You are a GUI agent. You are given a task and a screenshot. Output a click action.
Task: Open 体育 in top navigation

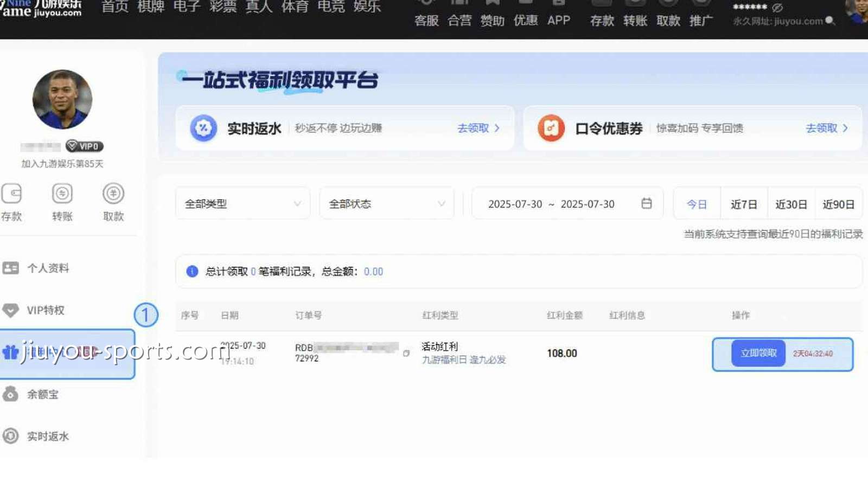[x=295, y=7]
